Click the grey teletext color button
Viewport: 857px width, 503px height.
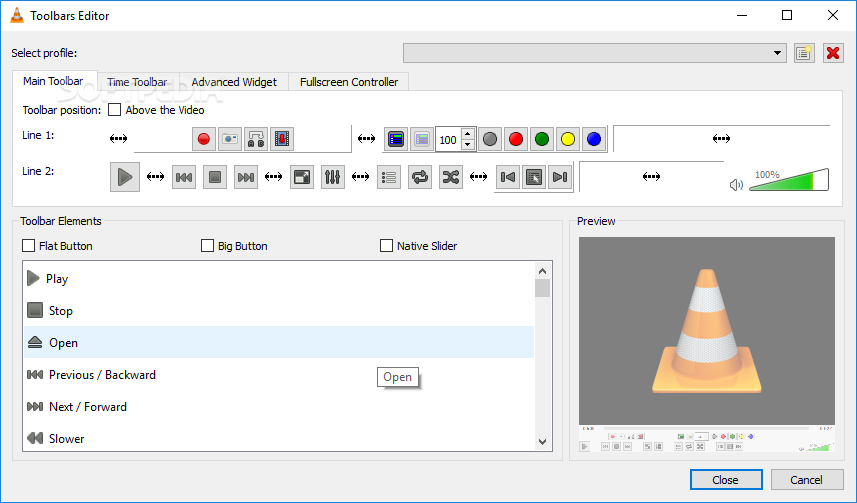tap(490, 139)
